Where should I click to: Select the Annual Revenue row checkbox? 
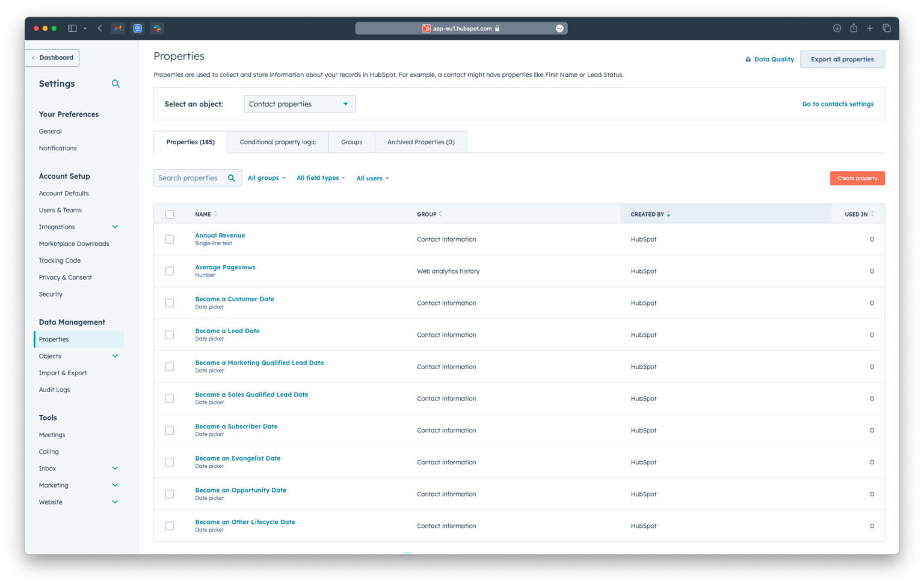[x=169, y=239]
